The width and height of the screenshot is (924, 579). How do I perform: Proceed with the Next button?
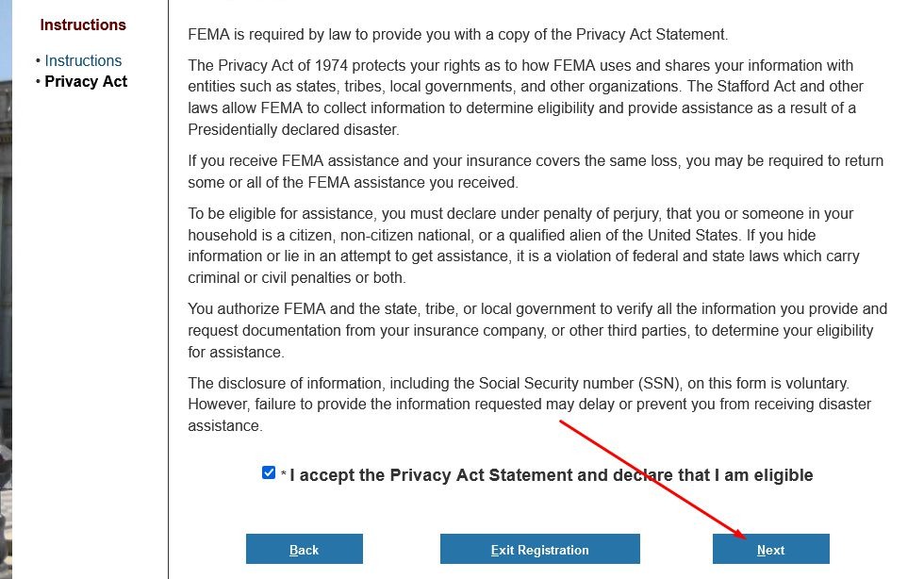click(x=770, y=550)
